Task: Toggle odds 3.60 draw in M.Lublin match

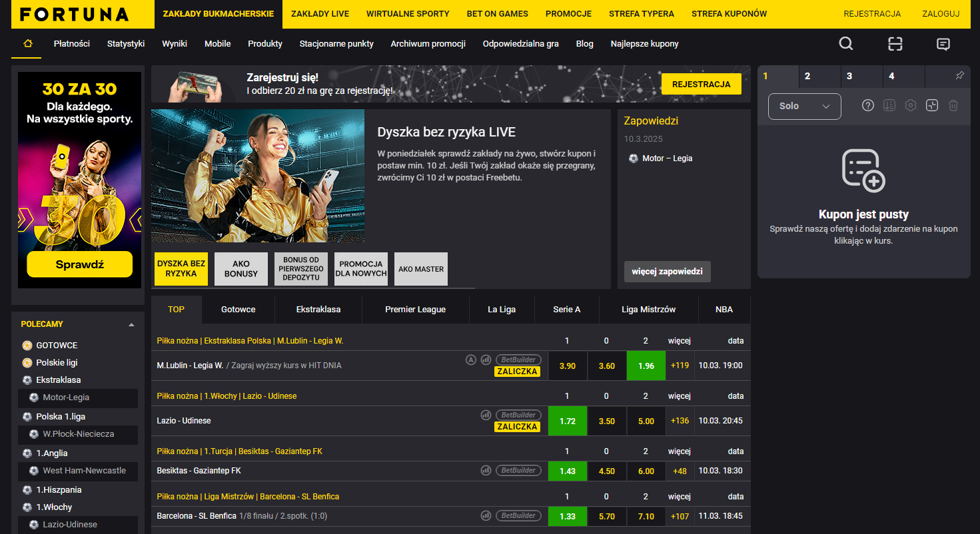Action: 607,366
